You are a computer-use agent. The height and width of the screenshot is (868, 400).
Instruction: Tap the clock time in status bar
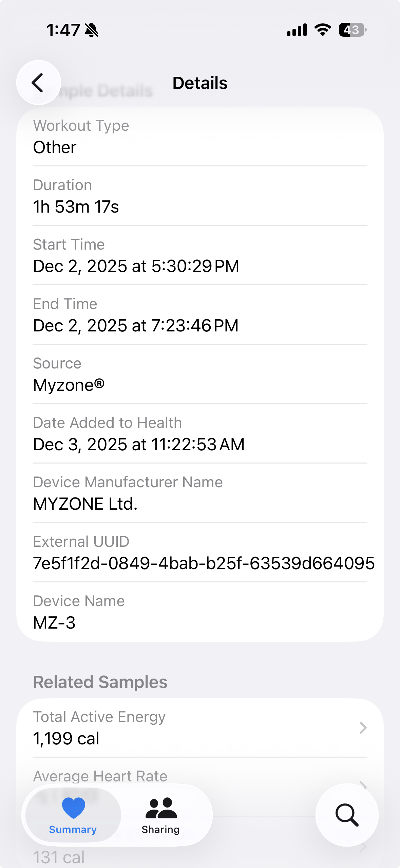click(x=63, y=30)
